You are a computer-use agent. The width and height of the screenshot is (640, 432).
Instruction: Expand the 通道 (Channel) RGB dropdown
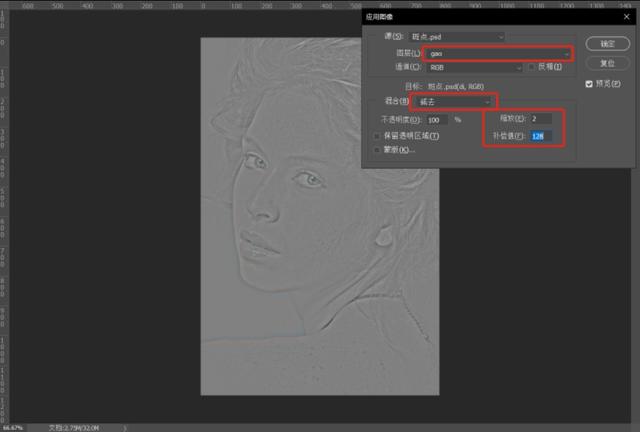475,67
